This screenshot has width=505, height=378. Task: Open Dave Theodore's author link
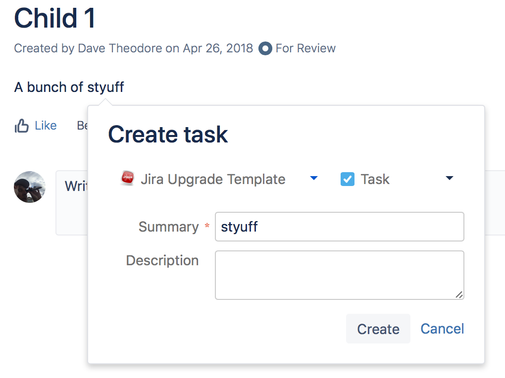click(120, 48)
